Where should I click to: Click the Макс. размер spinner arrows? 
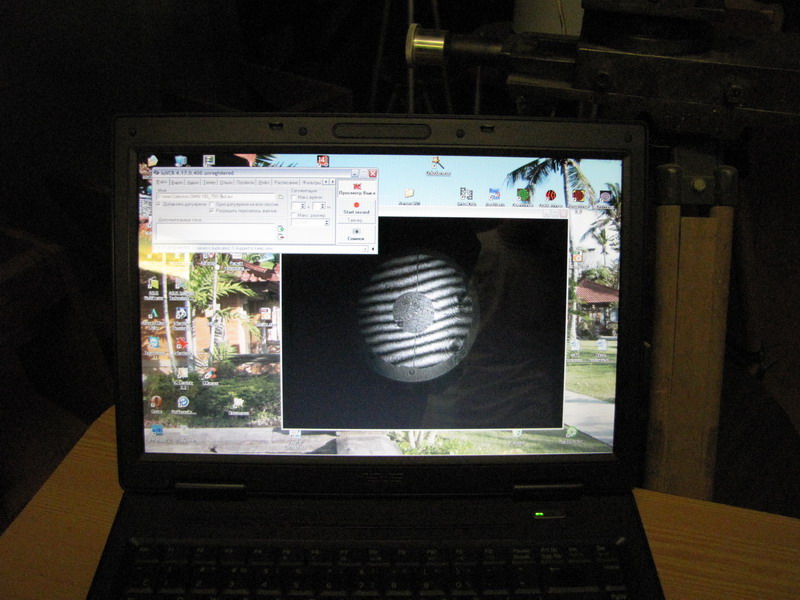point(327,222)
